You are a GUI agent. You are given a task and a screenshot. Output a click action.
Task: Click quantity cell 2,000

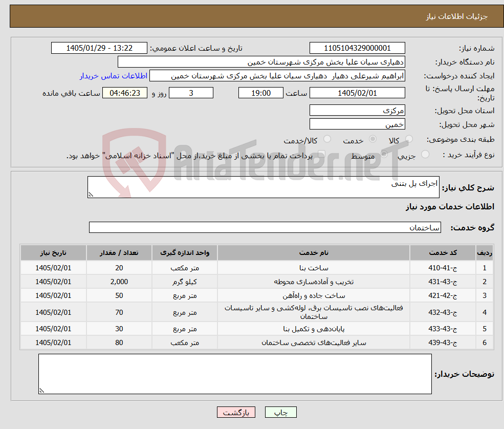[119, 282]
